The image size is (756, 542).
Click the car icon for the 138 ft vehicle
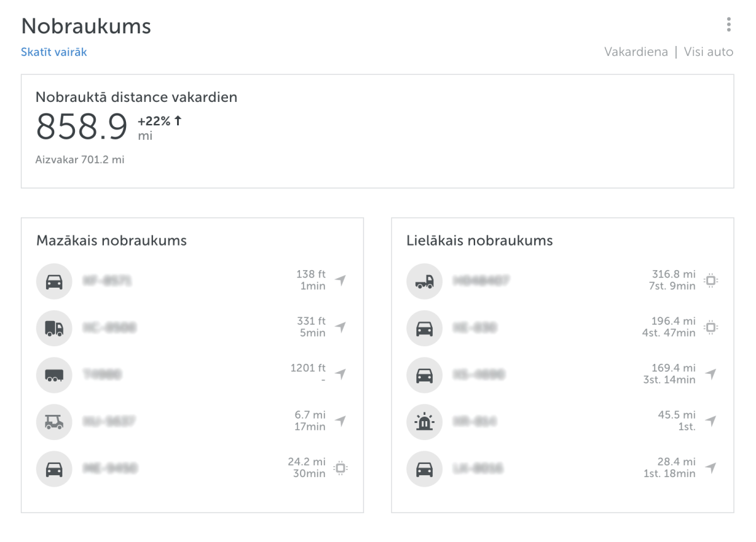click(x=54, y=281)
